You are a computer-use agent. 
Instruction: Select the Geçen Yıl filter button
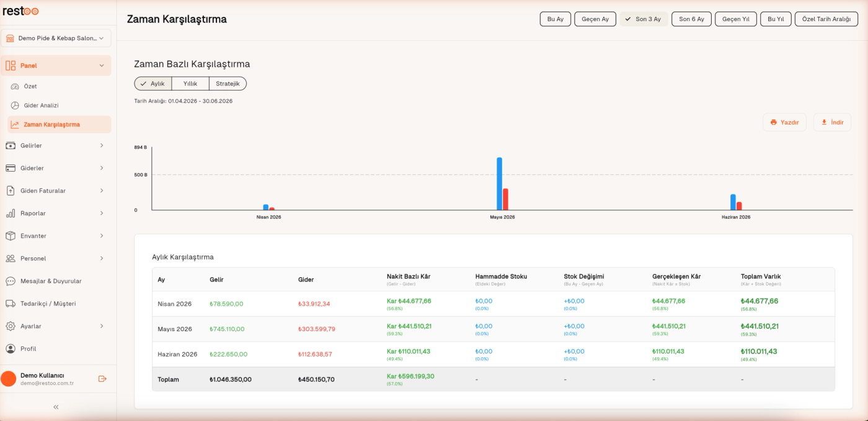736,19
